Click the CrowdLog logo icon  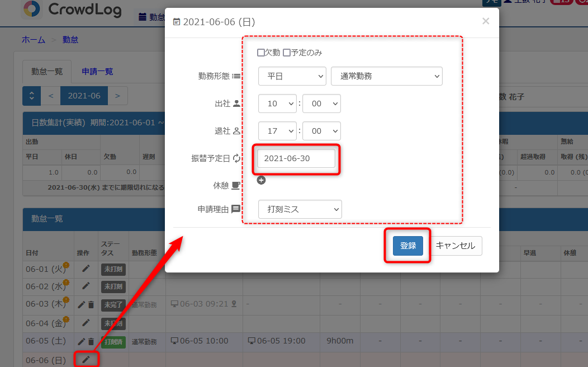tap(31, 10)
